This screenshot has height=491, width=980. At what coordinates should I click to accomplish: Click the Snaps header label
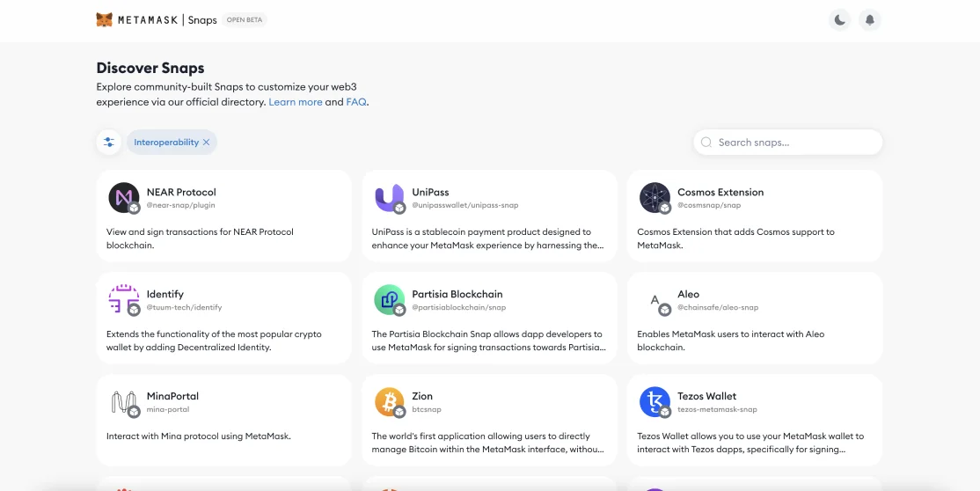202,20
